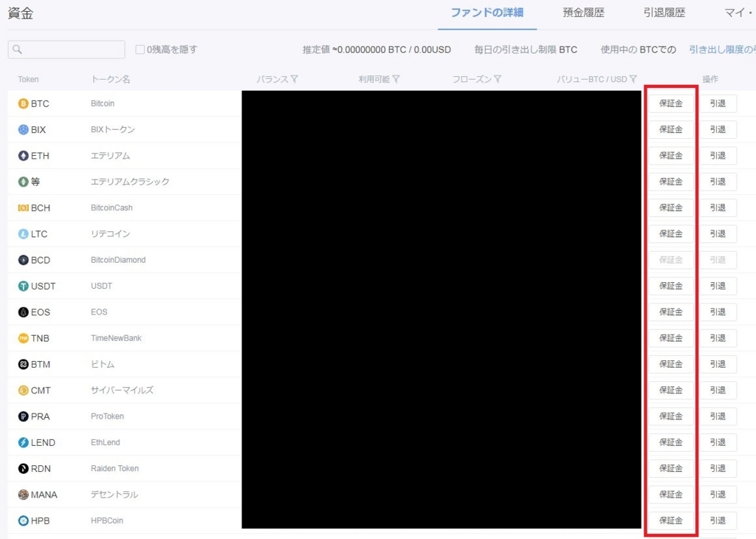
Task: Click 引退 button for EOS
Action: (x=718, y=312)
